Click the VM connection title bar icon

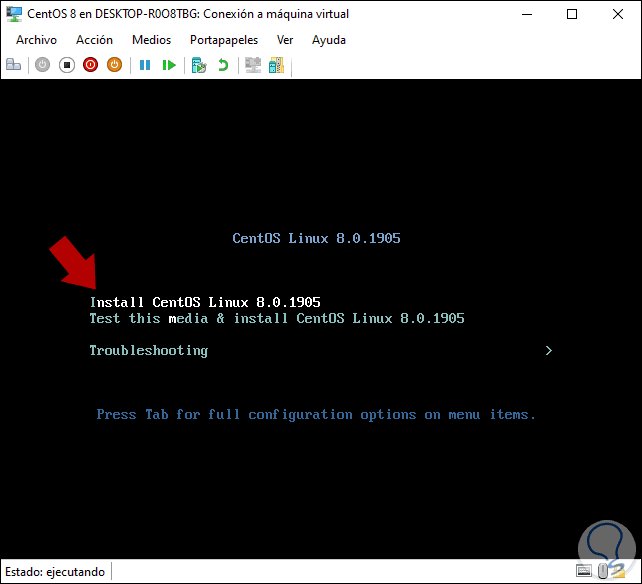14,14
